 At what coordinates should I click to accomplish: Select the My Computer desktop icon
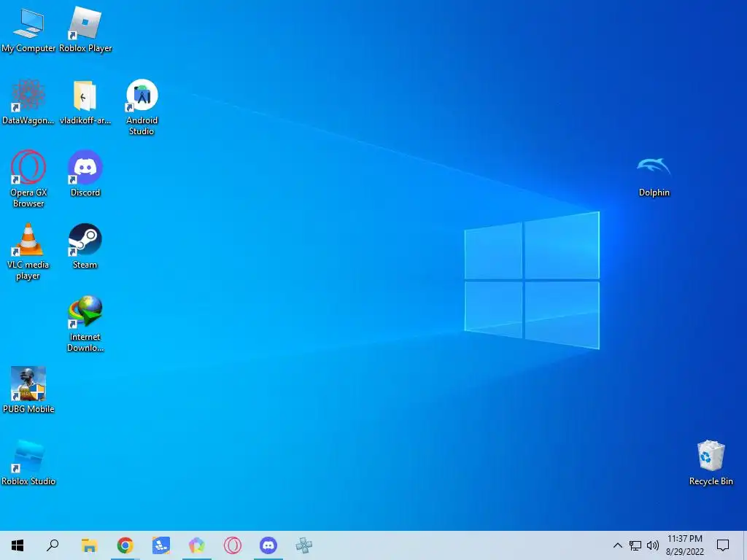click(28, 31)
